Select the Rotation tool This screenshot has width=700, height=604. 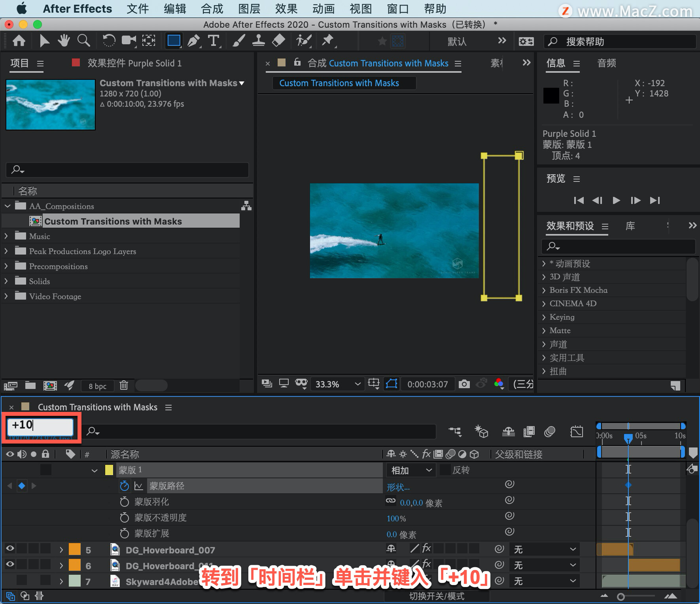pyautogui.click(x=108, y=41)
